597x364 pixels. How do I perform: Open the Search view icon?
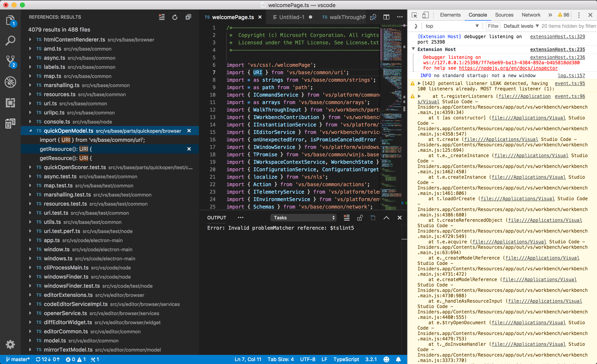click(x=10, y=41)
